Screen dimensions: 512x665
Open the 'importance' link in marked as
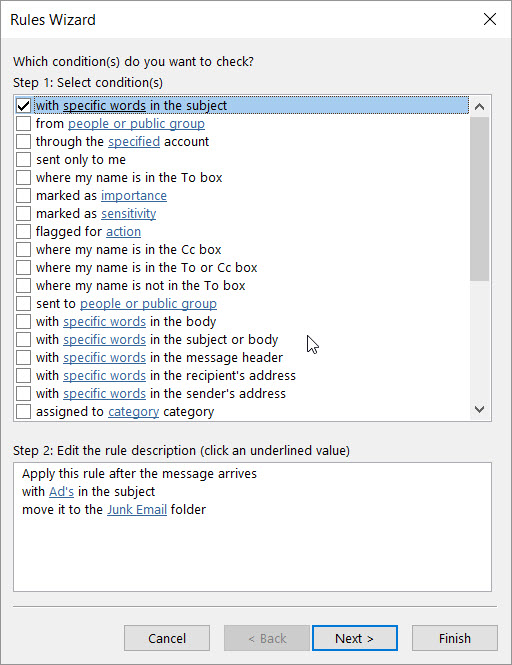click(134, 196)
